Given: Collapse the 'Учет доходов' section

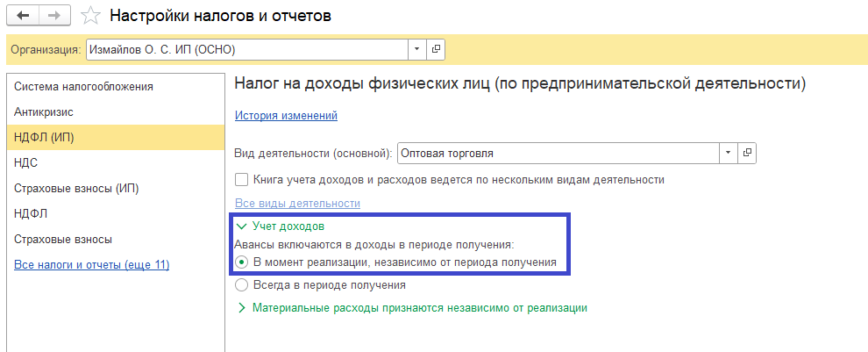Looking at the screenshot, I should [242, 226].
